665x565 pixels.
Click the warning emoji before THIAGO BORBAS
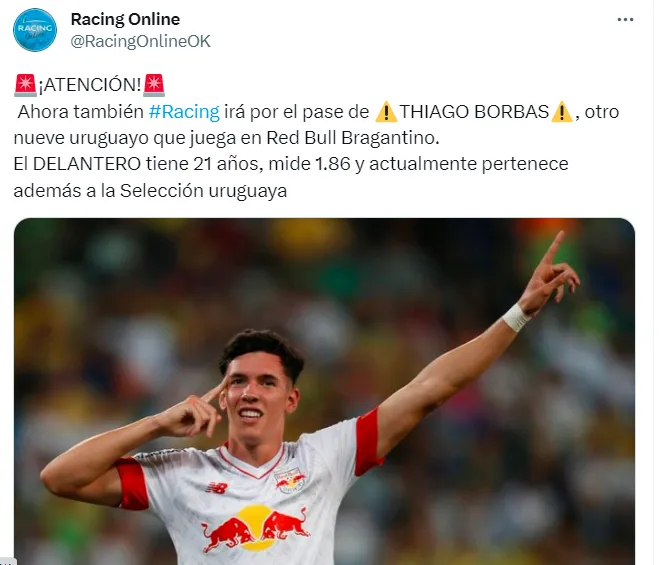click(386, 112)
